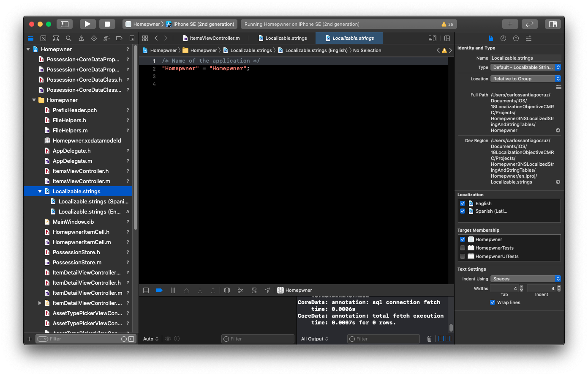The image size is (588, 376).
Task: Enable HomepwnerUITests target membership
Action: 463,256
